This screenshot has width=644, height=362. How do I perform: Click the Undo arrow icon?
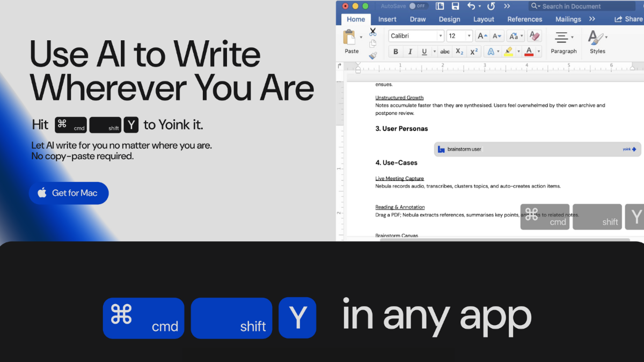point(471,6)
